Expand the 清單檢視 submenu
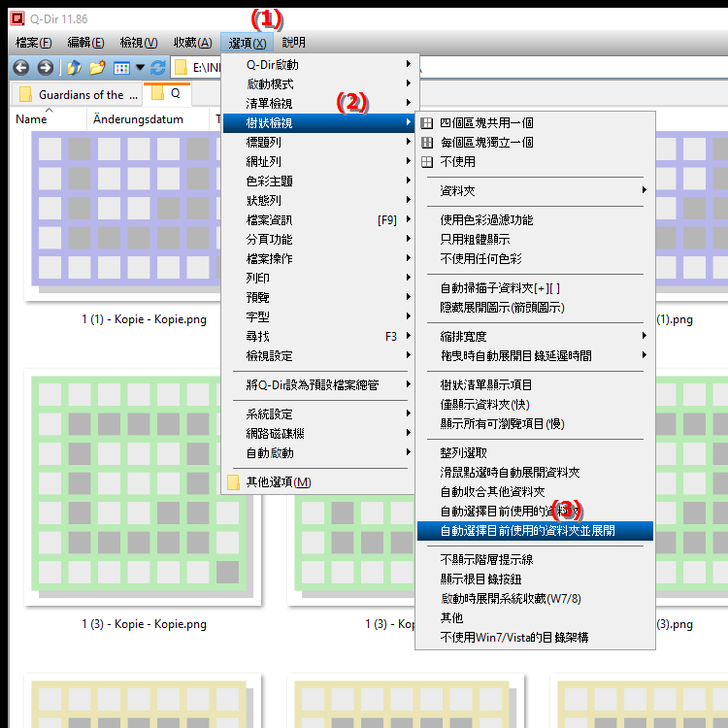Screen dimensions: 728x728 click(320, 104)
